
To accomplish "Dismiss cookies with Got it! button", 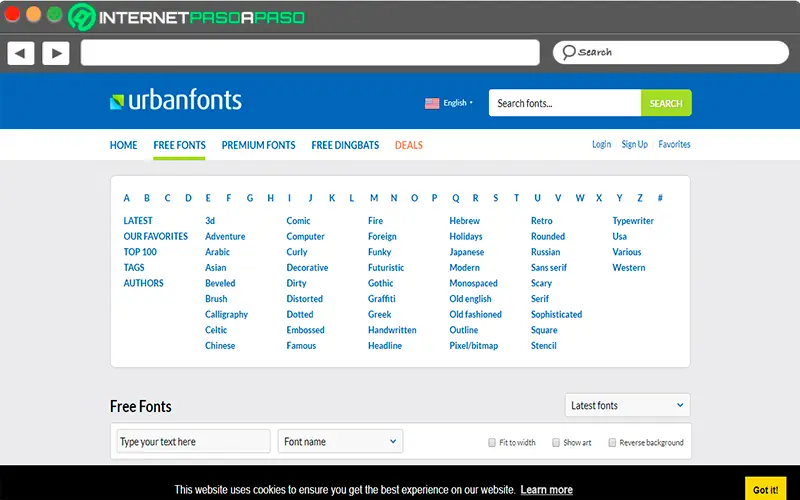I will pyautogui.click(x=765, y=489).
